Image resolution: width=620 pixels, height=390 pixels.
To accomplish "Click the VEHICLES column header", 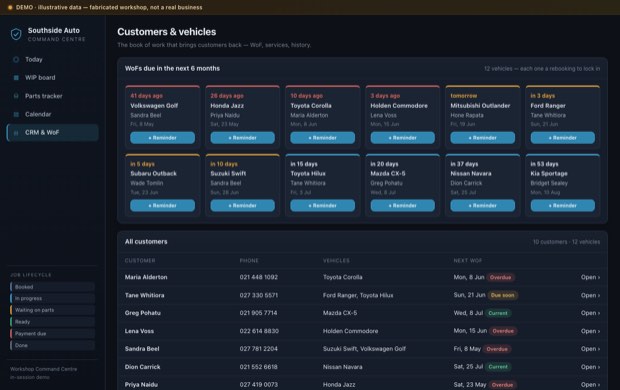I will point(336,261).
